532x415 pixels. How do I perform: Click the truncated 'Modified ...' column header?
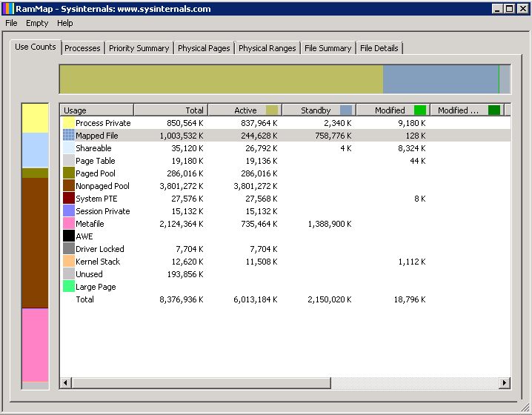click(x=468, y=110)
